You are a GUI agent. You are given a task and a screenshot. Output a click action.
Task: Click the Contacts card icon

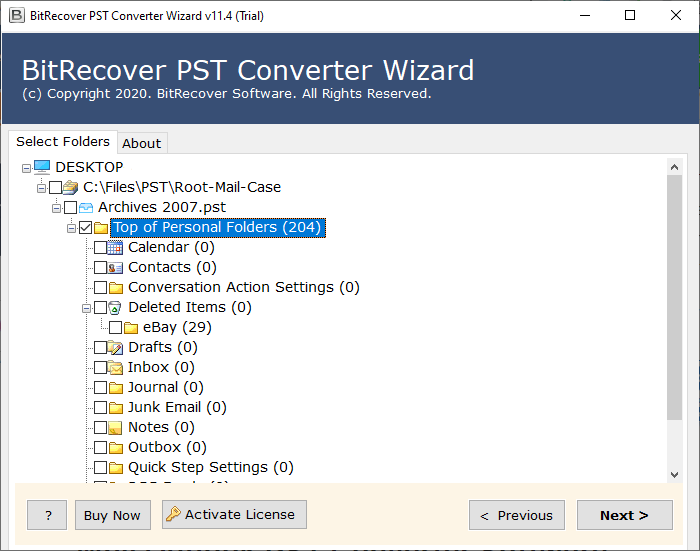pos(115,267)
